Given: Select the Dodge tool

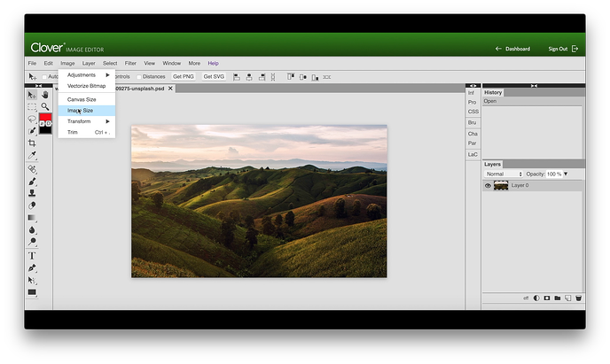Looking at the screenshot, I should (x=32, y=242).
